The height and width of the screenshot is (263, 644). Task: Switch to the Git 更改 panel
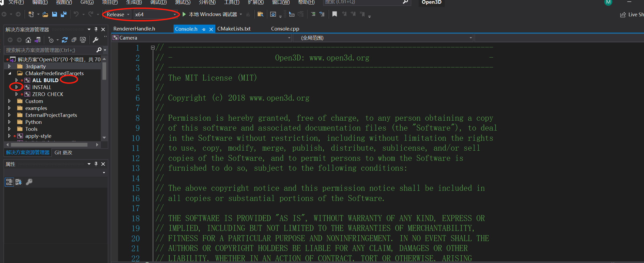click(x=63, y=153)
